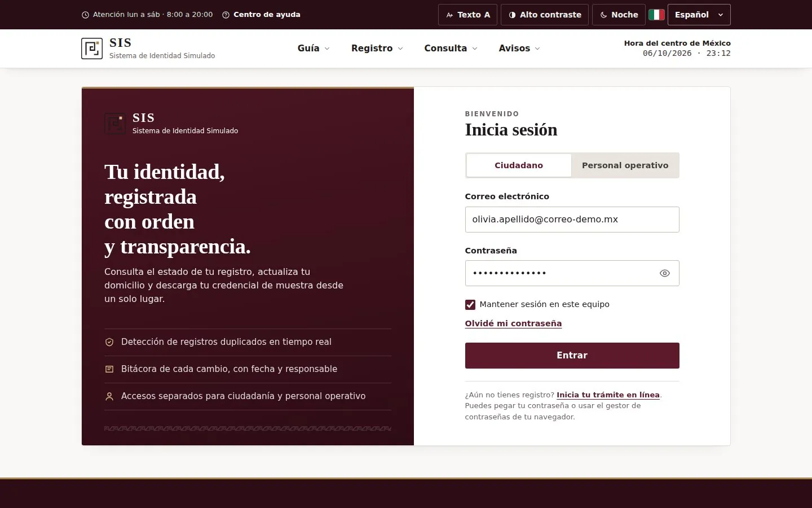Click the Italian flag icon
Viewport: 812px width, 508px height.
(656, 15)
